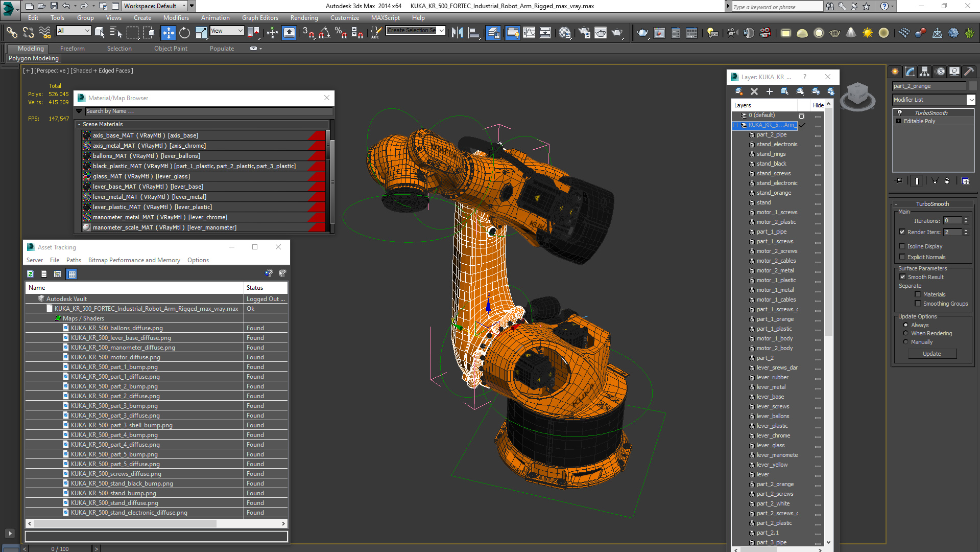The width and height of the screenshot is (980, 552).
Task: Open Paths menu in Asset Tracking
Action: coord(74,260)
